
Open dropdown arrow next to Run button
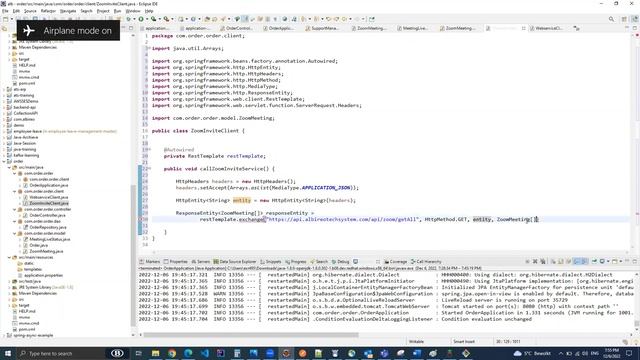[146, 19]
